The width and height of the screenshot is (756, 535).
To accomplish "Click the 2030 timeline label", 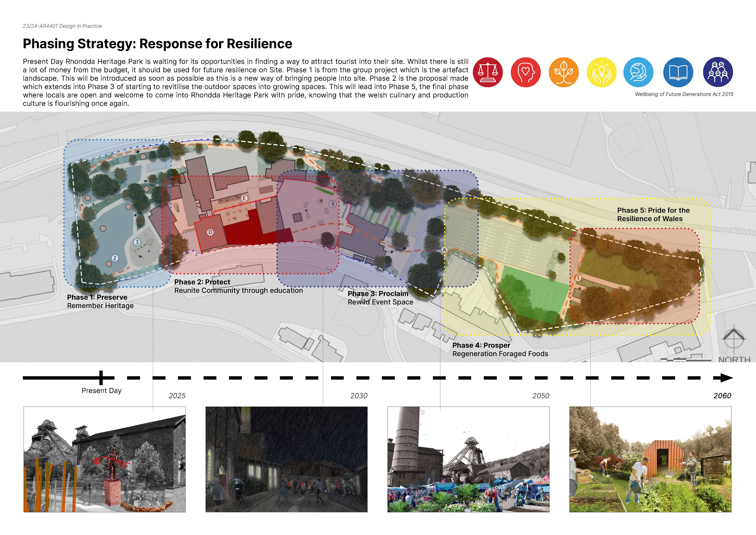I will point(359,395).
